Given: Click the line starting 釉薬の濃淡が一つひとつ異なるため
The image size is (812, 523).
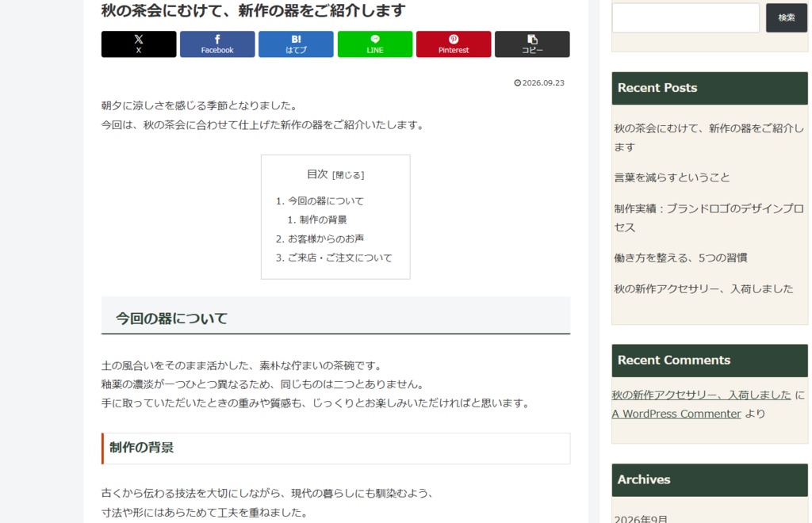Looking at the screenshot, I should pos(263,384).
